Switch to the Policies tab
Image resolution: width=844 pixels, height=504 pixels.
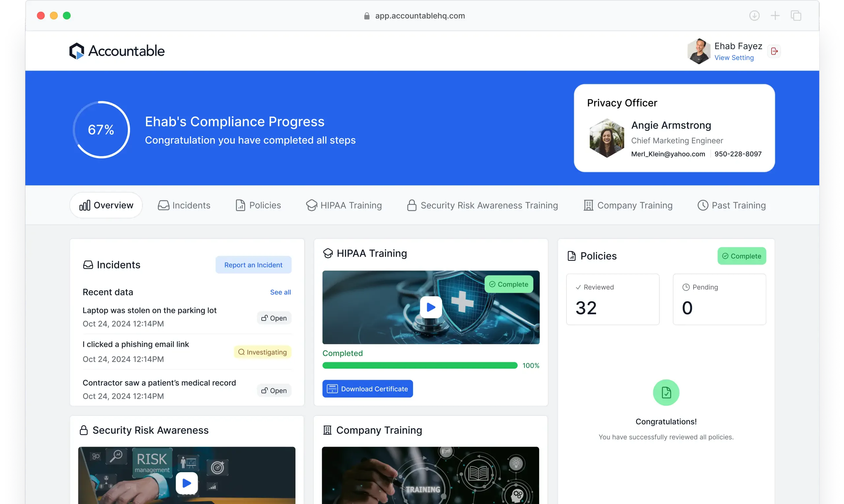(x=258, y=205)
